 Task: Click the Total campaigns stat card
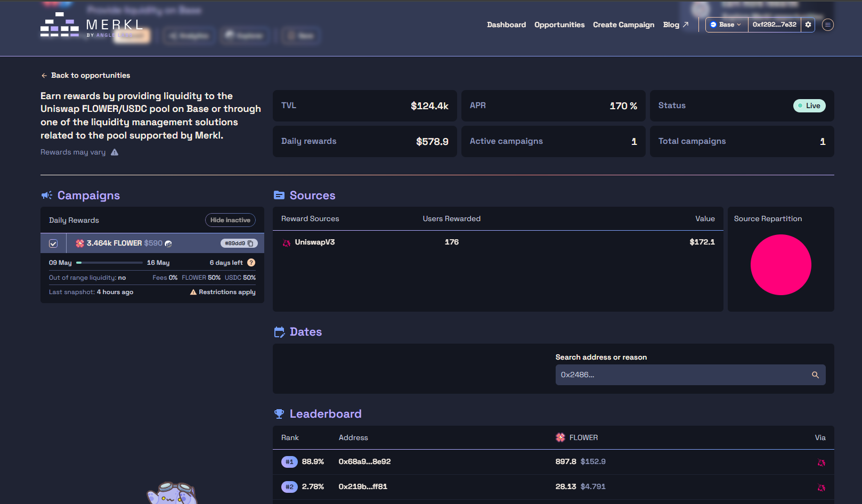point(742,141)
